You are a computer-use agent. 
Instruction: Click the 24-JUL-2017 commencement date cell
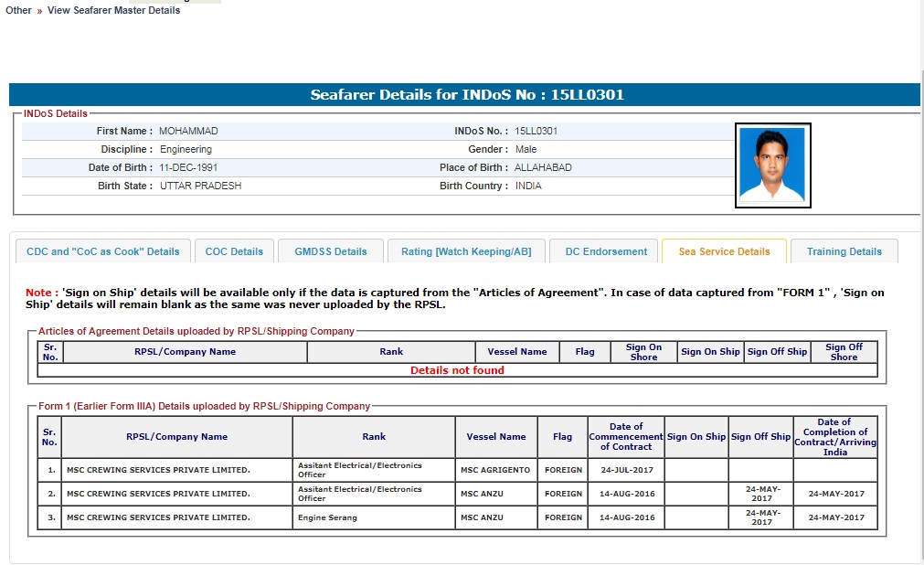point(626,470)
